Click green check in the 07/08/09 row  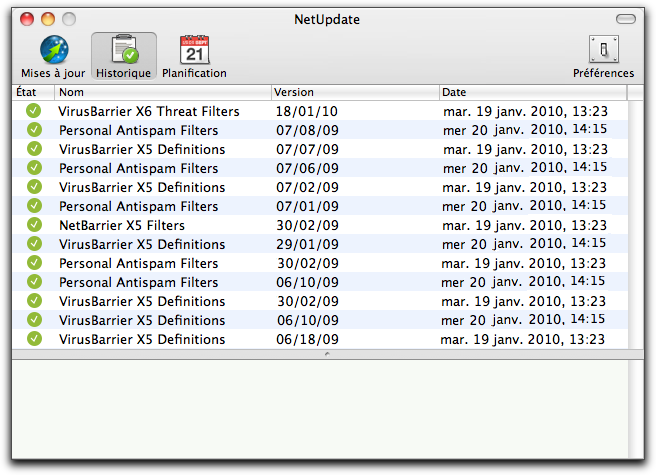[34, 130]
